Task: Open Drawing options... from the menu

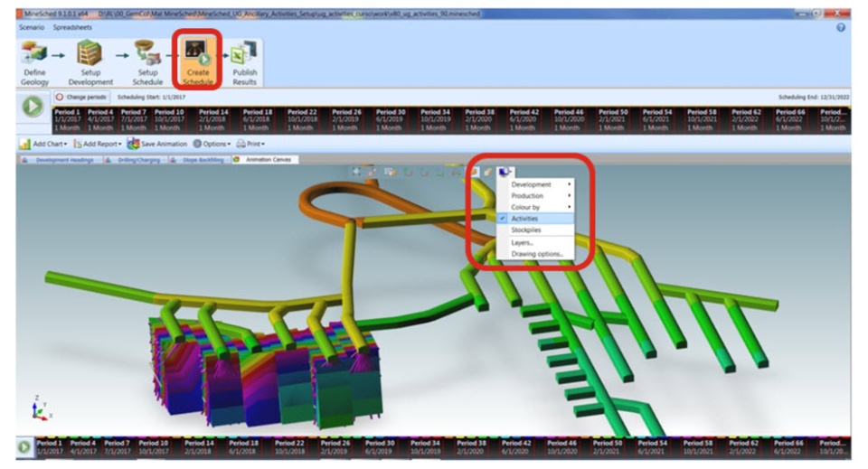Action: (535, 254)
